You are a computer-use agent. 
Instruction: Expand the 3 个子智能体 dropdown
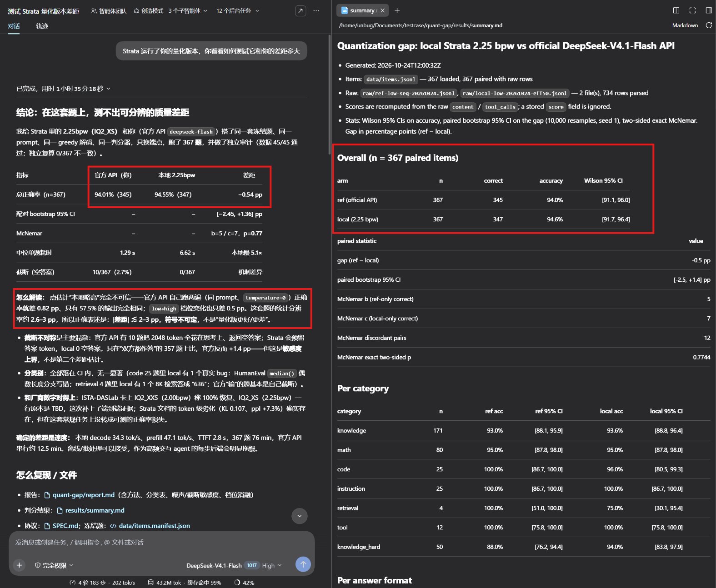[x=188, y=11]
